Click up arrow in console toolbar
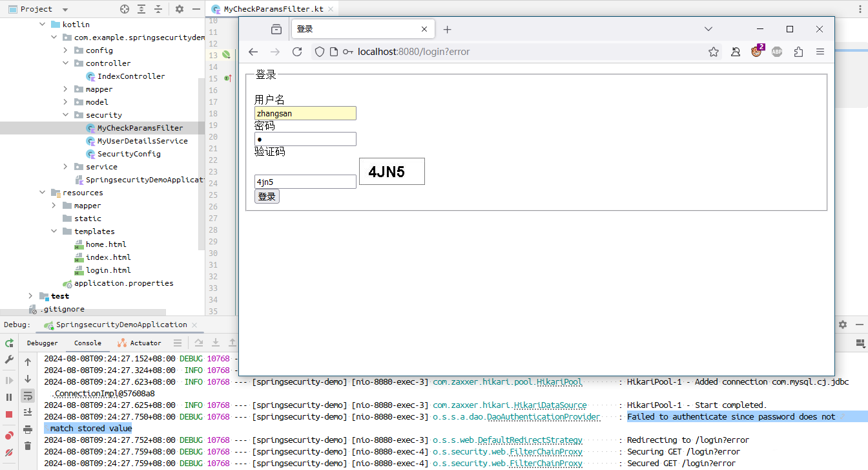This screenshot has height=470, width=868. (x=28, y=362)
